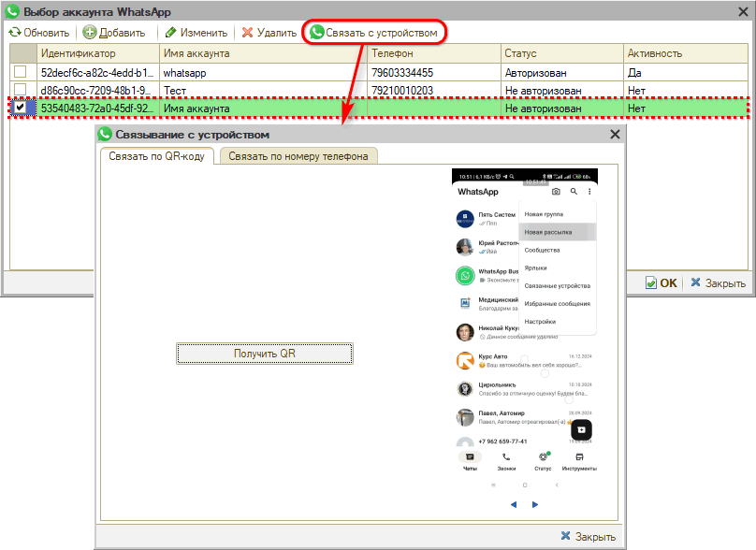Viewport: 756px width, 550px height.
Task: Click the WhatsApp Business chat avatar icon
Action: [465, 275]
